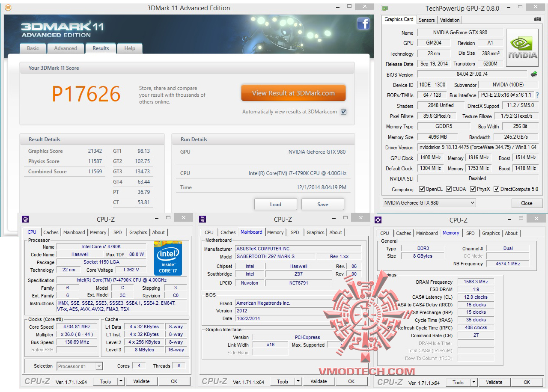The width and height of the screenshot is (548, 392).
Task: Open the Caches tab in the CPU-Z CPU window
Action: [51, 232]
